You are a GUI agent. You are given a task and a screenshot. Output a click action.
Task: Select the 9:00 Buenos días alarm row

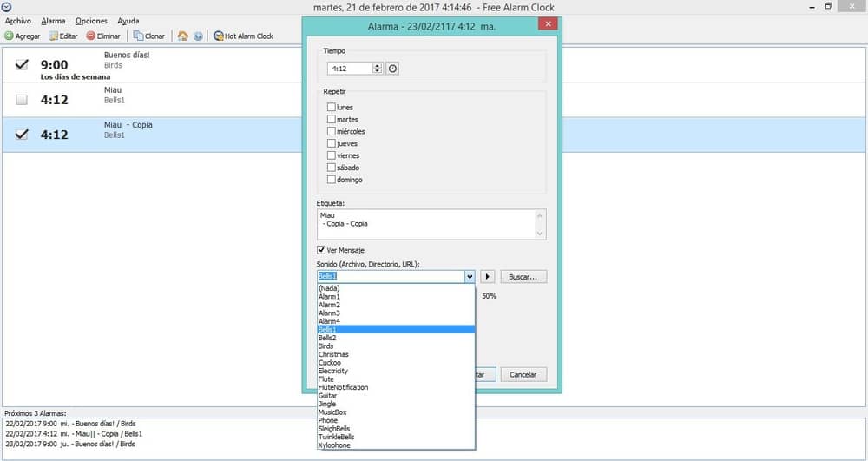433,65
